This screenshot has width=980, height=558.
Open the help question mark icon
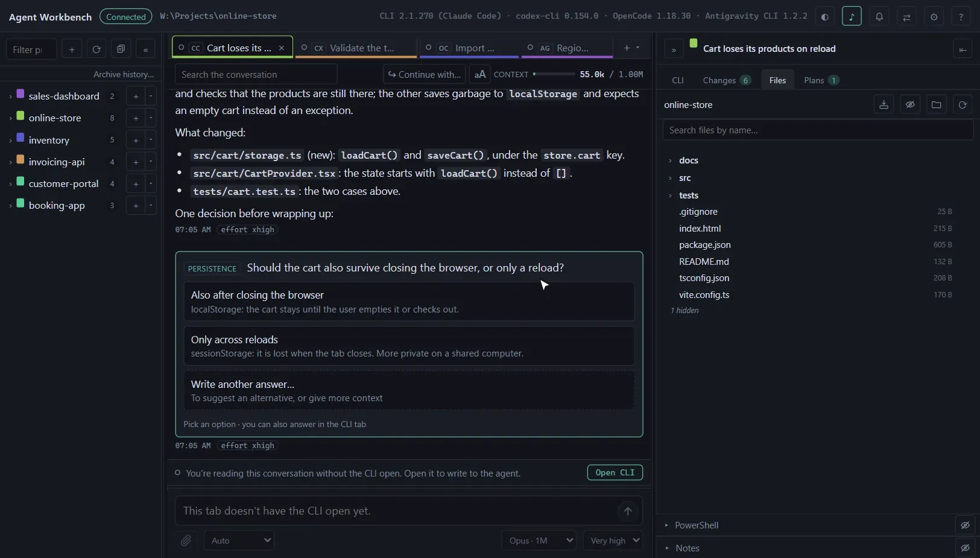click(961, 16)
